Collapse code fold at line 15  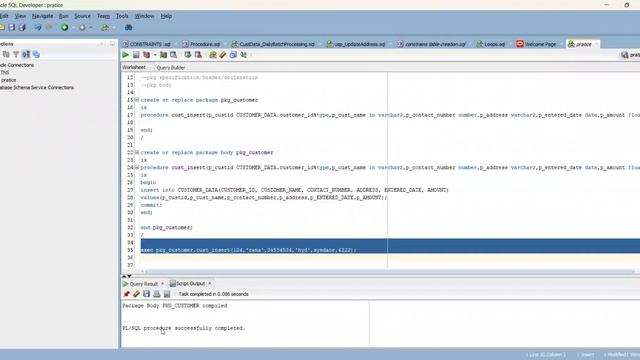click(x=137, y=100)
